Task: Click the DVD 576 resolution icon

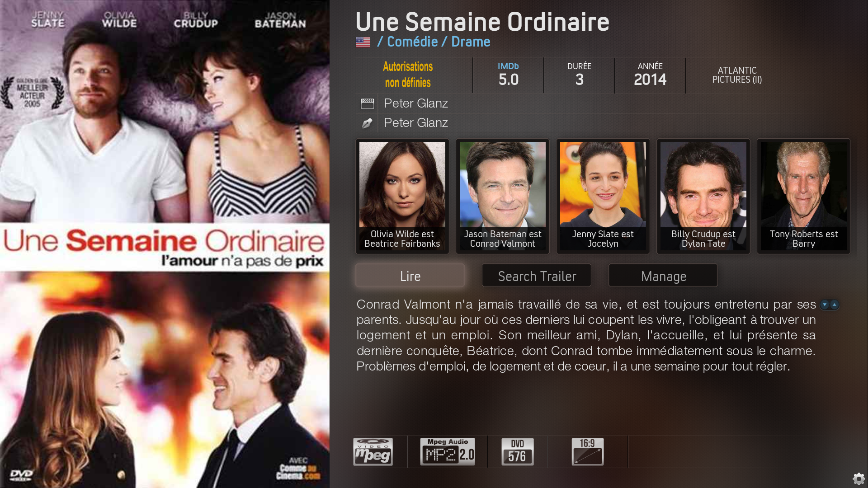Action: click(x=518, y=451)
